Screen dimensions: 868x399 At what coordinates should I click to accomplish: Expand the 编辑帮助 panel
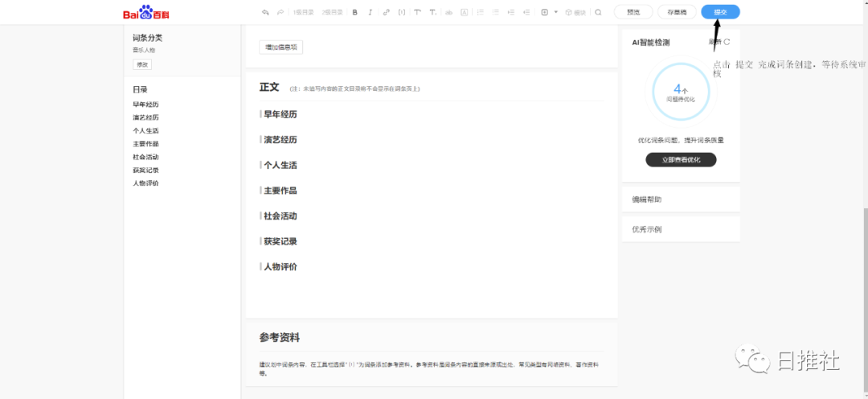click(x=680, y=199)
